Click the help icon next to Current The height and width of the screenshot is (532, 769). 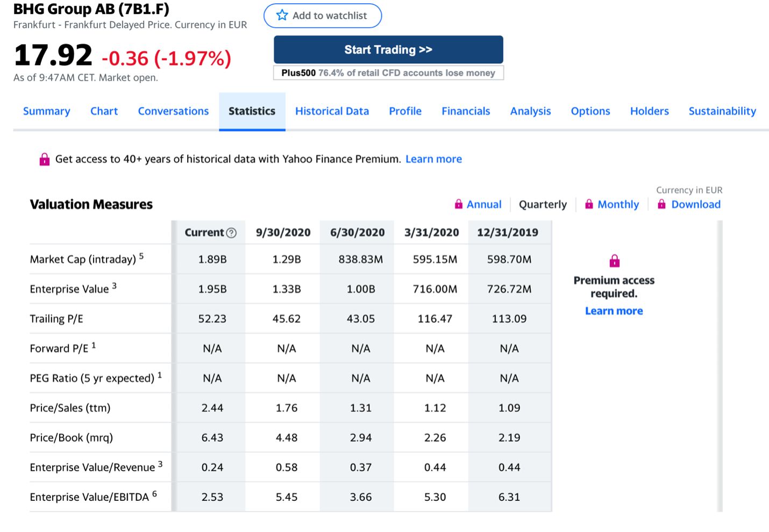(231, 233)
